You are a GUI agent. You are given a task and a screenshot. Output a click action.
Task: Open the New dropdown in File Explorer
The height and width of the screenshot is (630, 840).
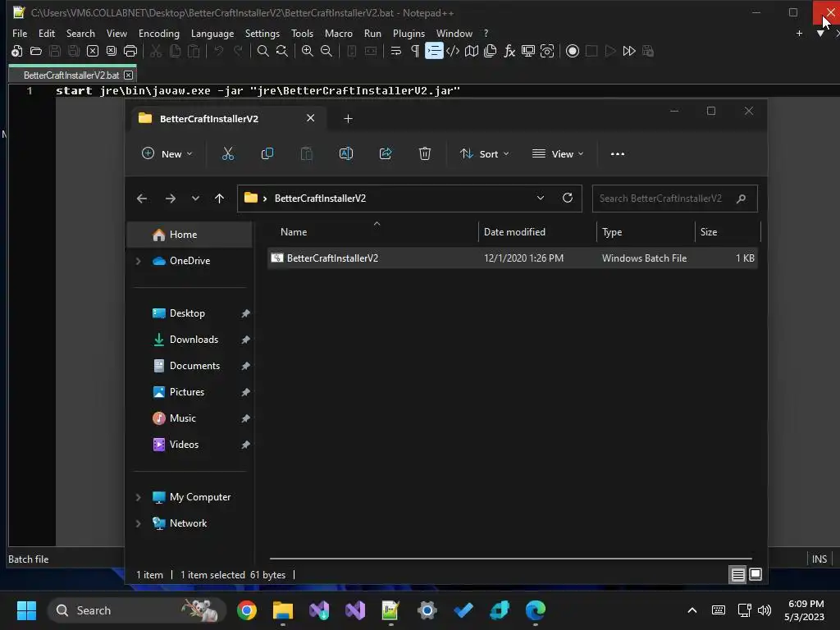click(x=167, y=153)
